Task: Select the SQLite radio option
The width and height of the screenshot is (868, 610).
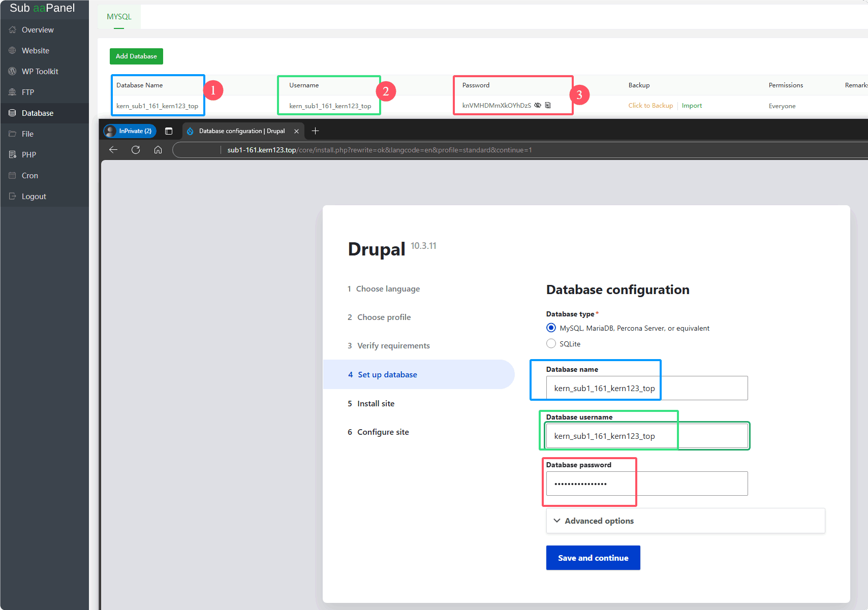Action: click(551, 343)
